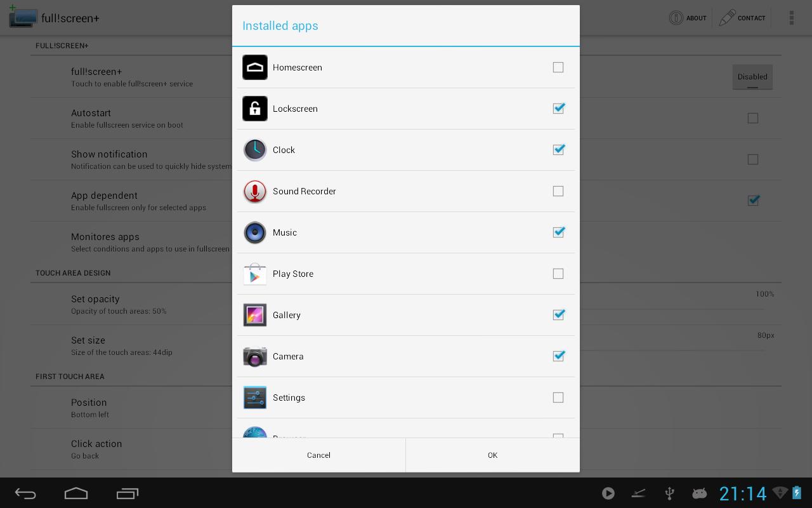
Task: Click the full!screen+ app logo
Action: pos(23,17)
